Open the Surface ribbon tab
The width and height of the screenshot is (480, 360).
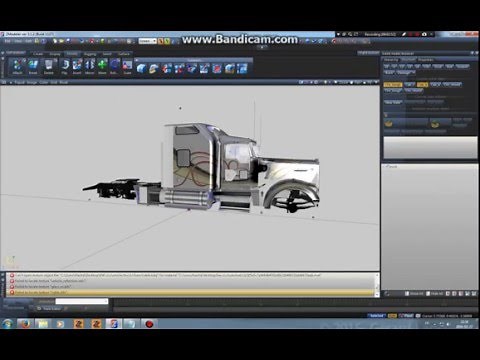124,54
